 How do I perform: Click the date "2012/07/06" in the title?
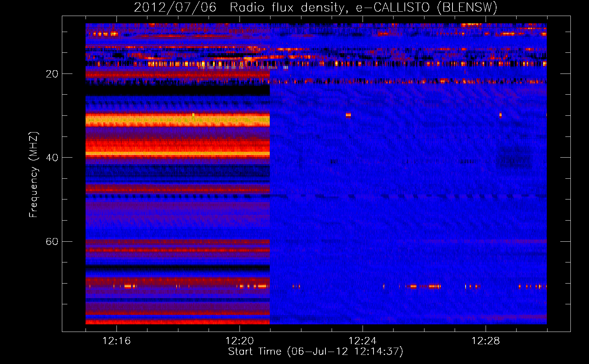(x=175, y=7)
